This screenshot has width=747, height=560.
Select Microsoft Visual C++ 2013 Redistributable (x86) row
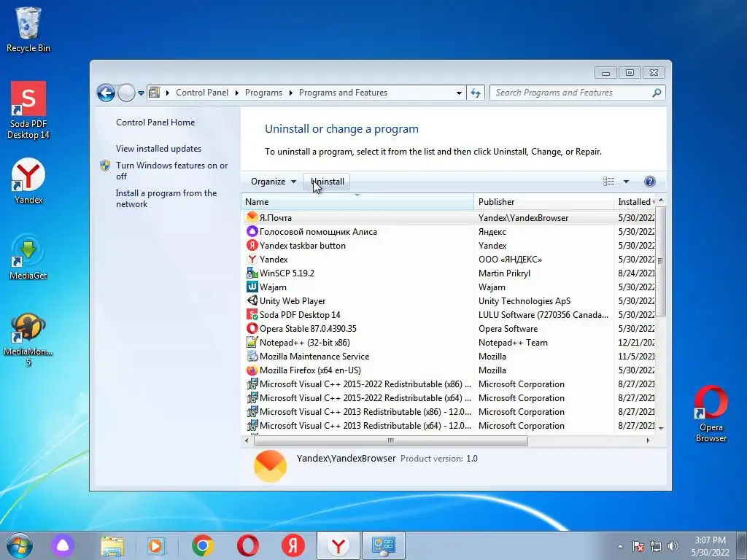(450, 411)
